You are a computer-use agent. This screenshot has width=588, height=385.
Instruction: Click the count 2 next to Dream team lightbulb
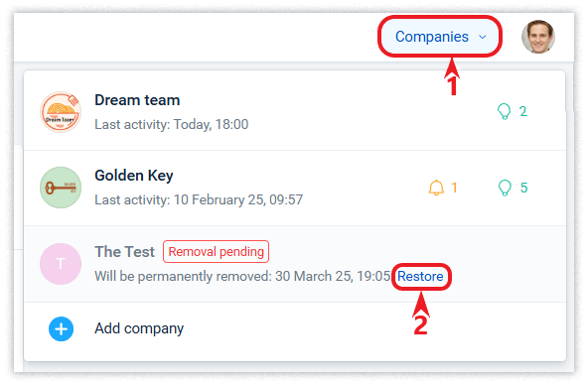tap(523, 111)
